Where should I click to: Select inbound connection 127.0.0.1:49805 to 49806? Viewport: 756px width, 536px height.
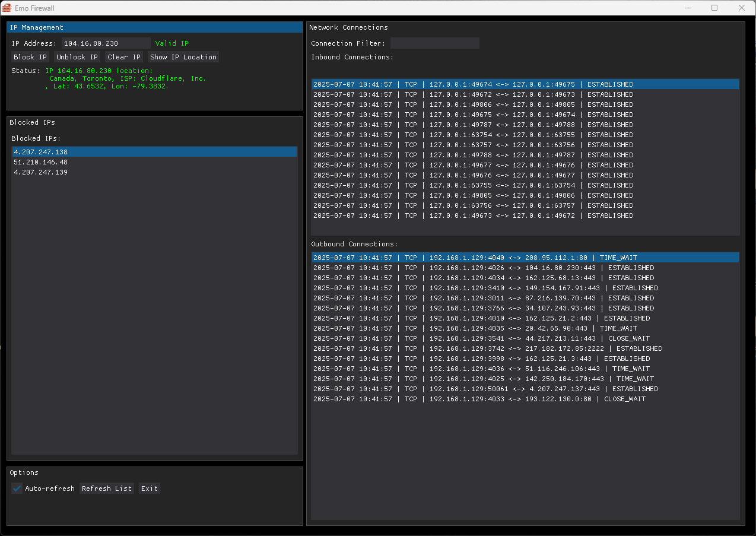point(525,195)
